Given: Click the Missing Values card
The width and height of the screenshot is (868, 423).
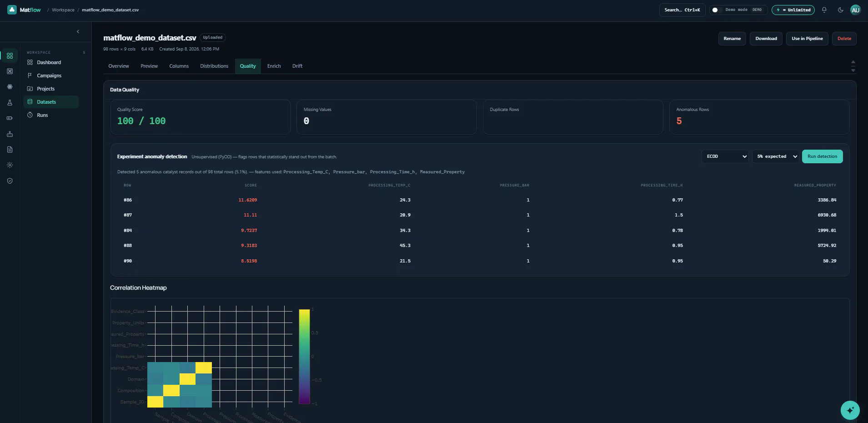Looking at the screenshot, I should point(386,117).
